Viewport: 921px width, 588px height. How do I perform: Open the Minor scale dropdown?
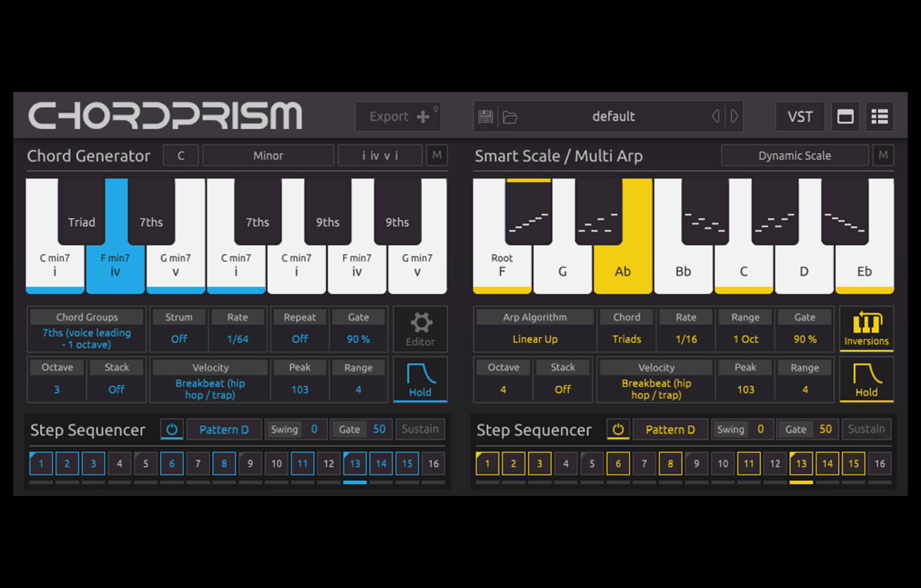pos(268,156)
